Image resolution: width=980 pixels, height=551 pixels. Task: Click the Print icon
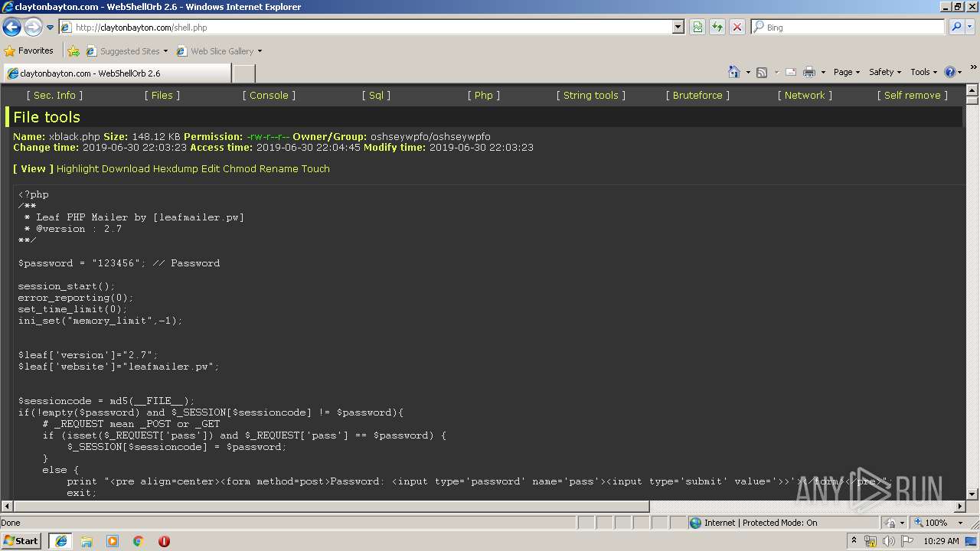(809, 72)
